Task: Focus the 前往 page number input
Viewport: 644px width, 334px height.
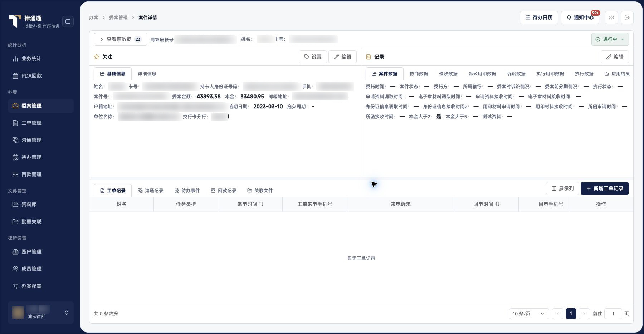Action: click(x=613, y=314)
